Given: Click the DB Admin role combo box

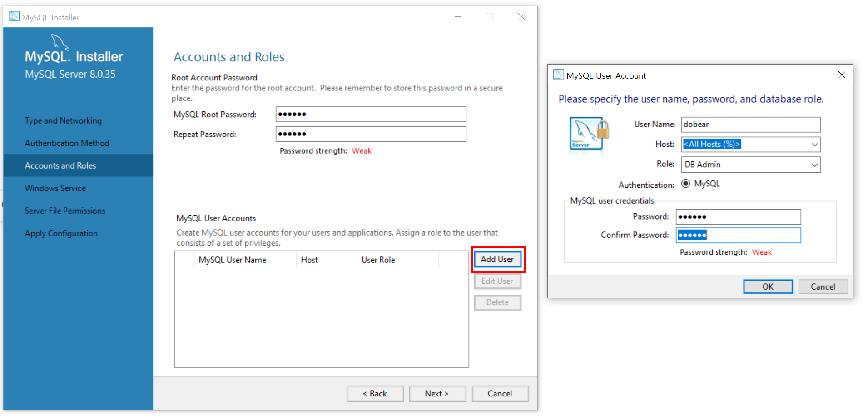Looking at the screenshot, I should tap(751, 165).
